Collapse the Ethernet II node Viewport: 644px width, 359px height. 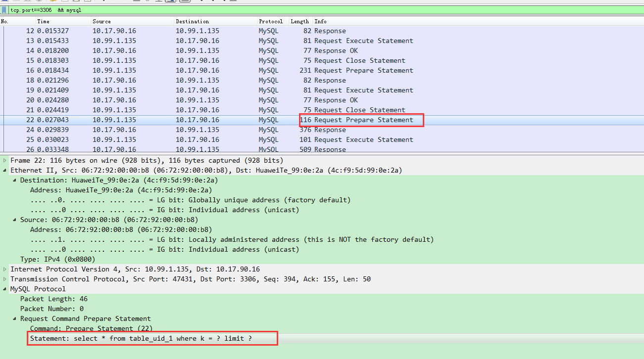(5, 170)
